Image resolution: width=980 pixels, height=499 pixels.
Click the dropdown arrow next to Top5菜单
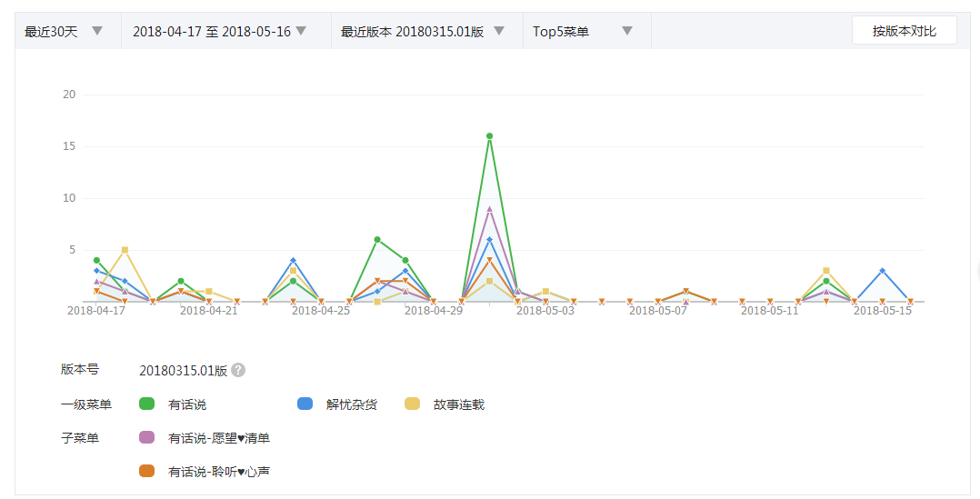(626, 31)
